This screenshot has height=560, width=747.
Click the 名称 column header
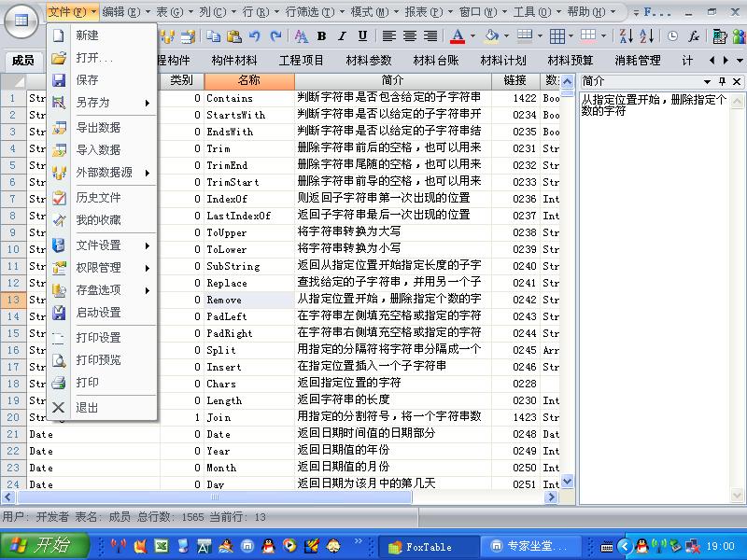[x=249, y=81]
